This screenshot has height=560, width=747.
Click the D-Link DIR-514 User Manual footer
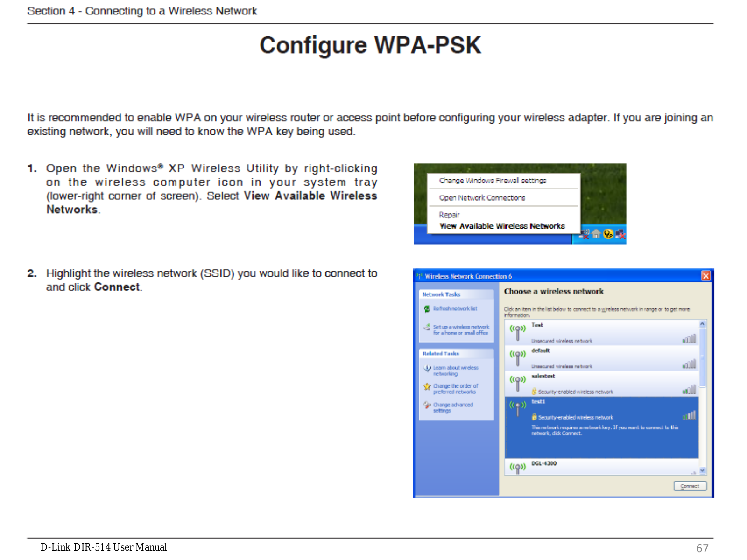click(104, 547)
